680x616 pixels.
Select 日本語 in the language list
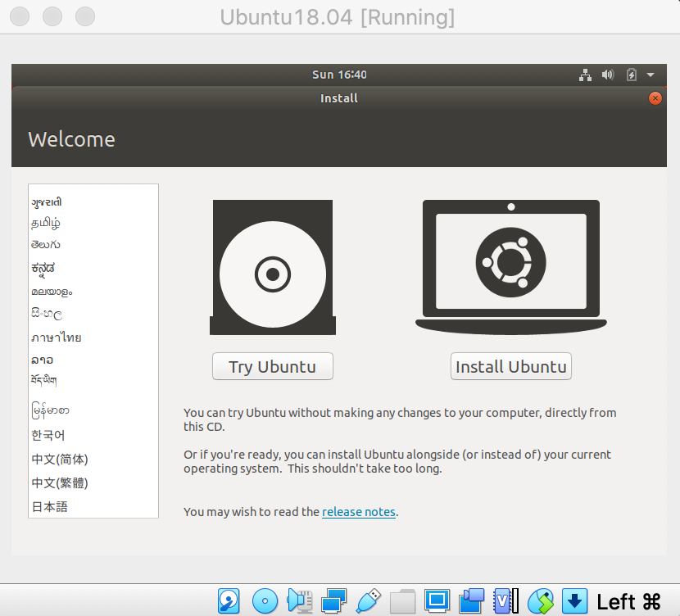tap(93, 506)
